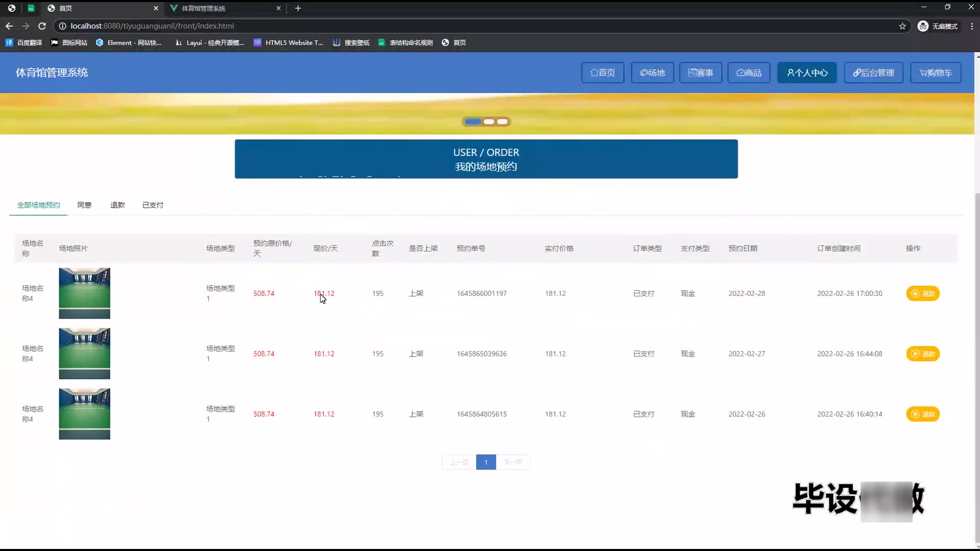Click the 上一页 pagination button

pos(459,462)
